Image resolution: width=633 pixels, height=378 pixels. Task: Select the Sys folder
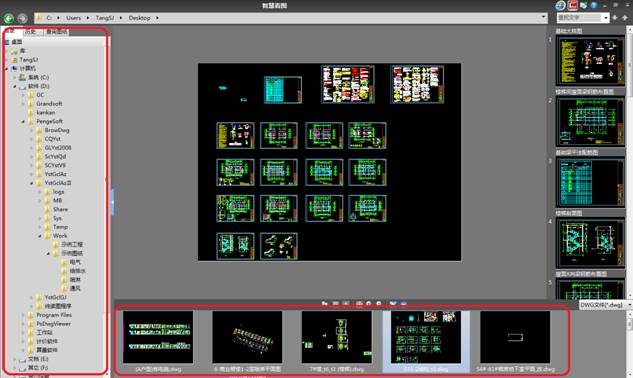57,218
